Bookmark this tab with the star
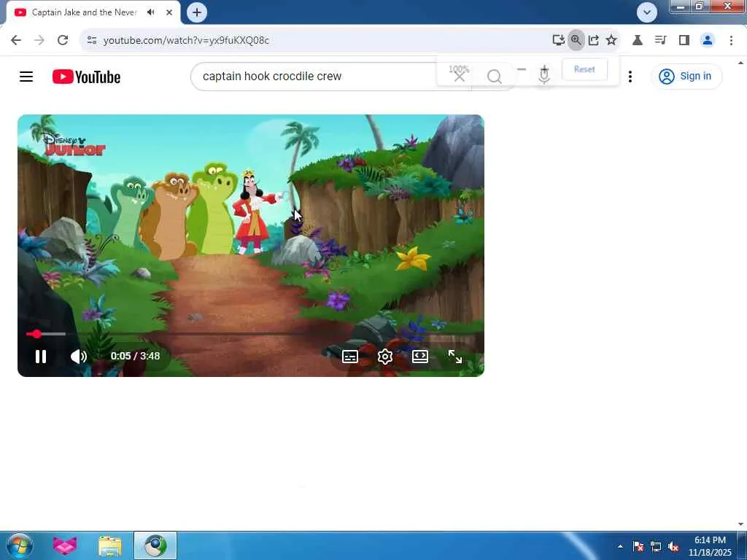 pos(611,40)
